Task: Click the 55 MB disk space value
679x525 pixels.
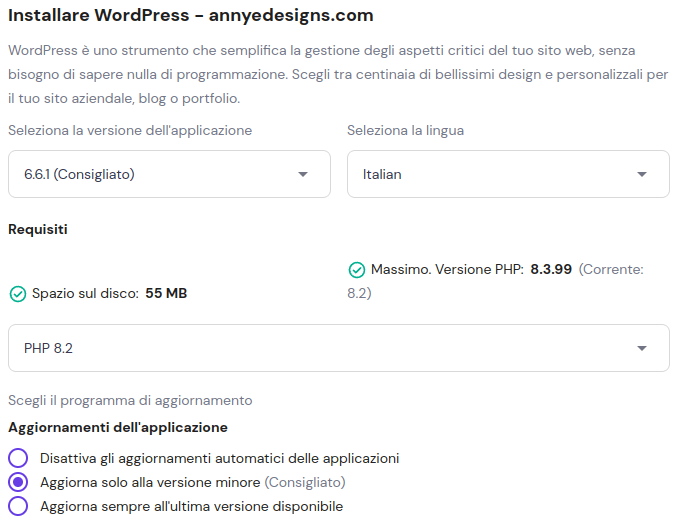Action: point(166,293)
